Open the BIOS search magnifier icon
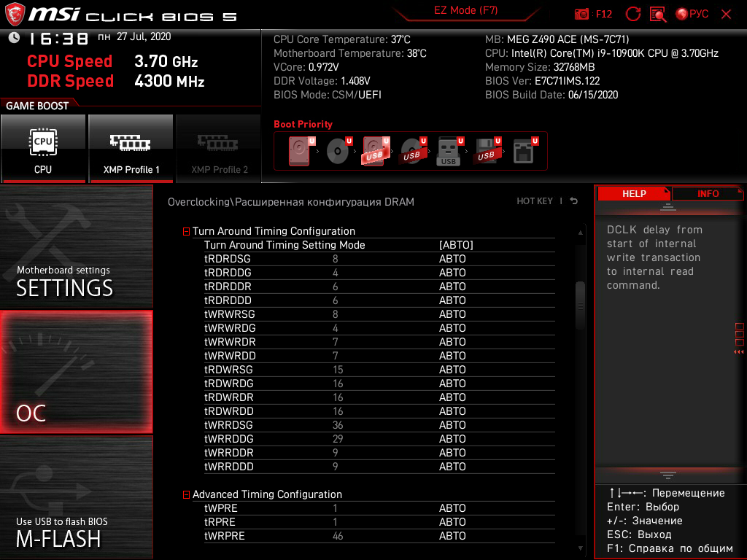 tap(658, 15)
